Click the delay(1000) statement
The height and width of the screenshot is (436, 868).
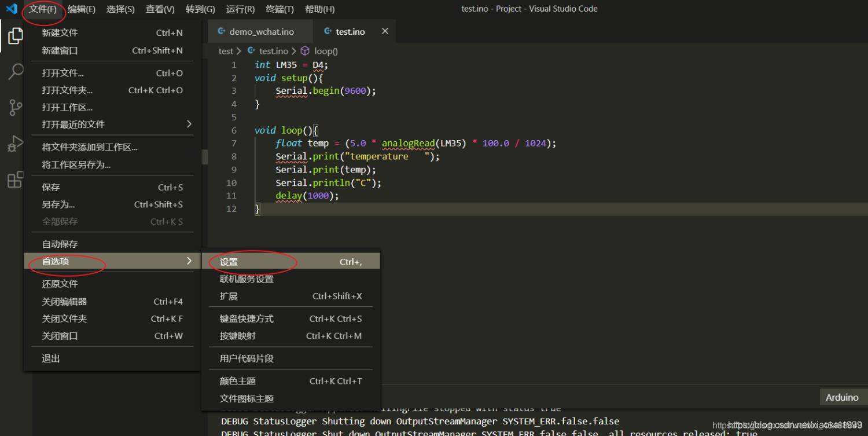pyautogui.click(x=307, y=196)
